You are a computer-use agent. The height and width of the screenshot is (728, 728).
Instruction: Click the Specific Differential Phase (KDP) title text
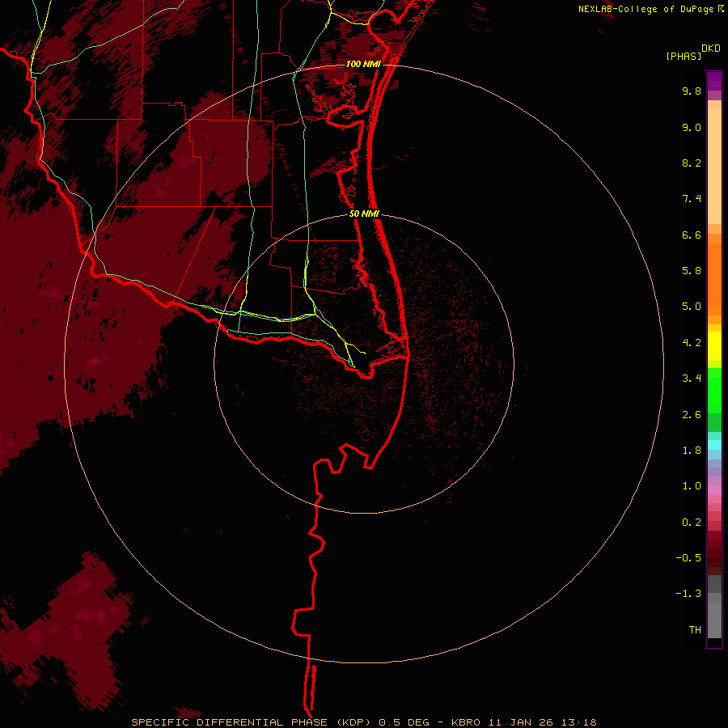pyautogui.click(x=253, y=722)
